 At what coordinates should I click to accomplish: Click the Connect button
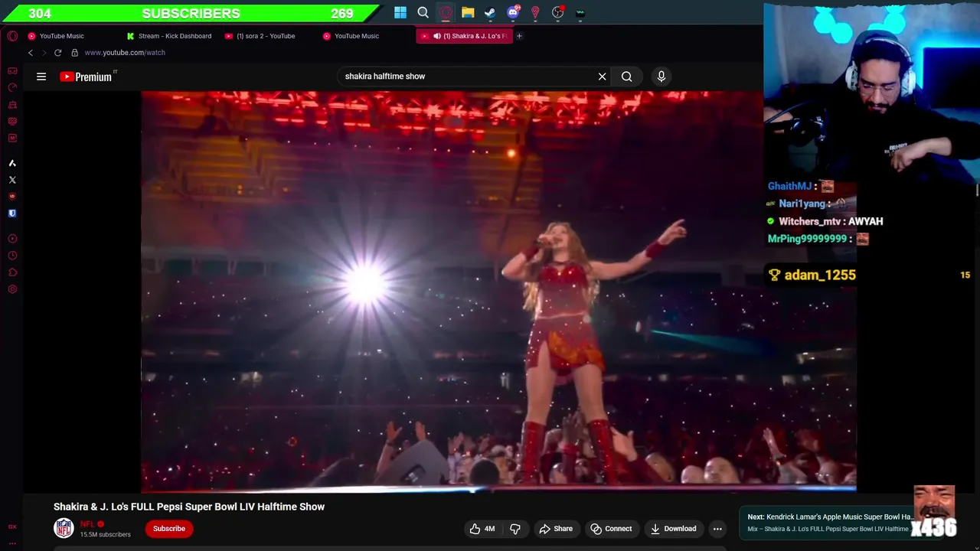pyautogui.click(x=611, y=529)
